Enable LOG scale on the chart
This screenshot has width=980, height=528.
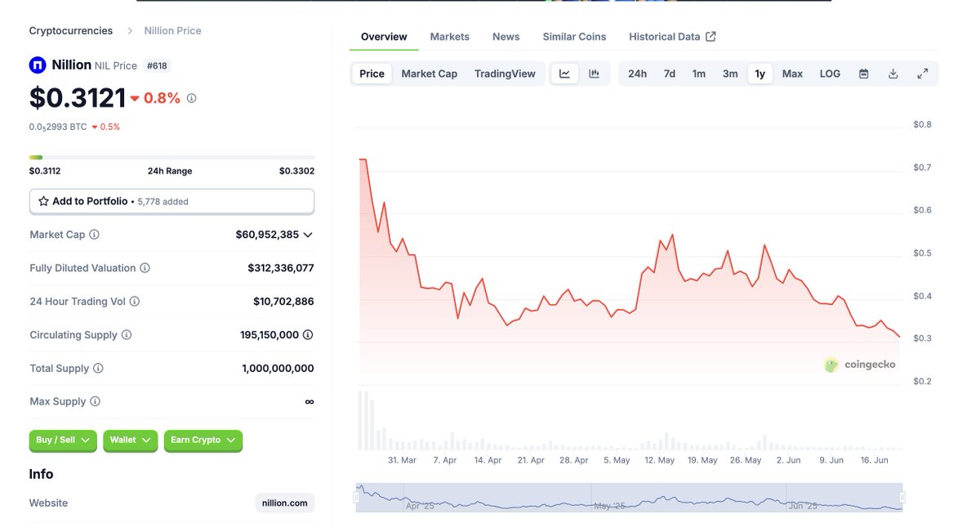tap(830, 73)
